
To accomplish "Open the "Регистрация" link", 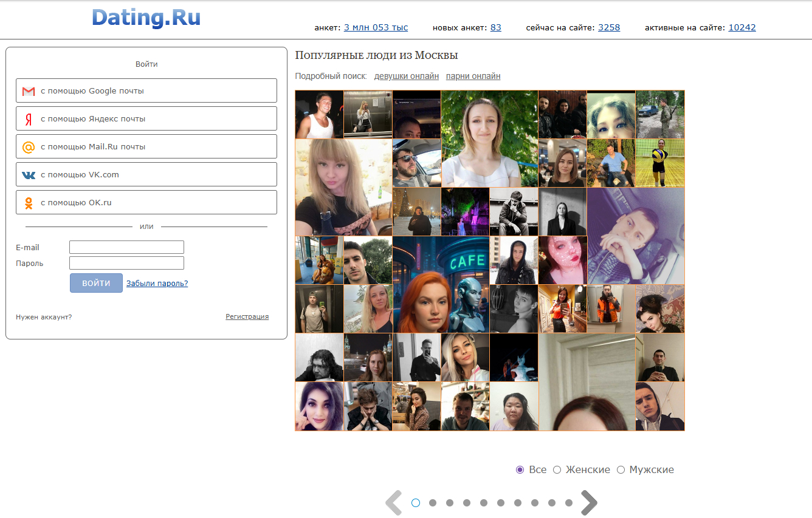I will click(x=247, y=316).
